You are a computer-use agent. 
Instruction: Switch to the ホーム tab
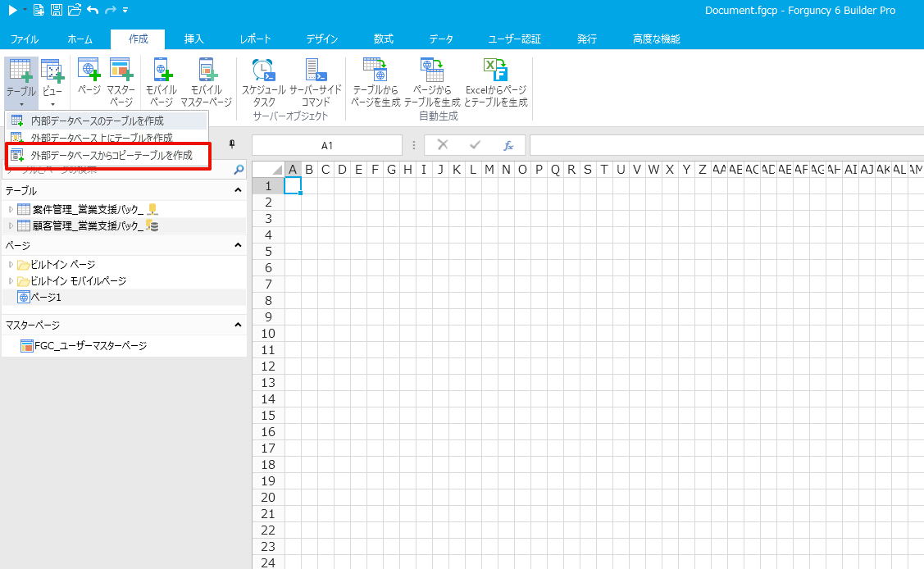coord(80,39)
